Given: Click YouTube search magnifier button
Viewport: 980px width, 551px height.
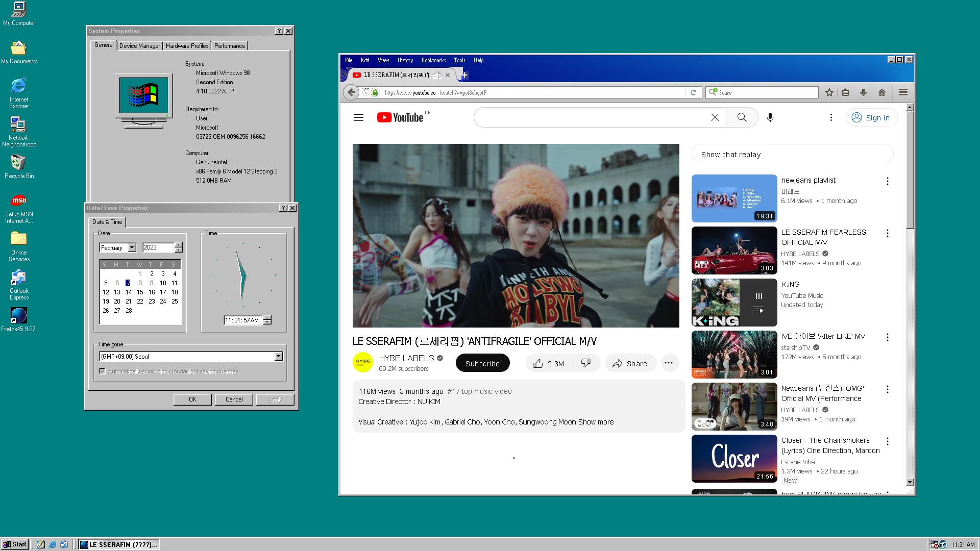Looking at the screenshot, I should [x=742, y=117].
